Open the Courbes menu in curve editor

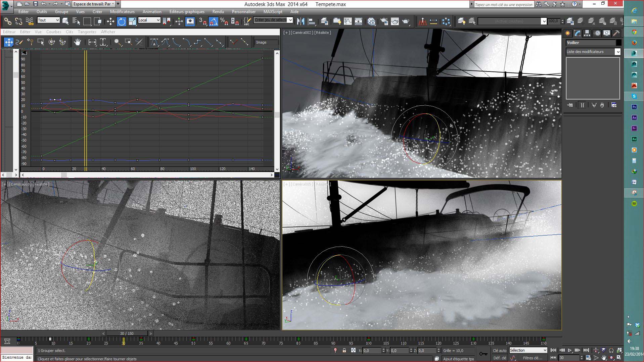point(54,32)
